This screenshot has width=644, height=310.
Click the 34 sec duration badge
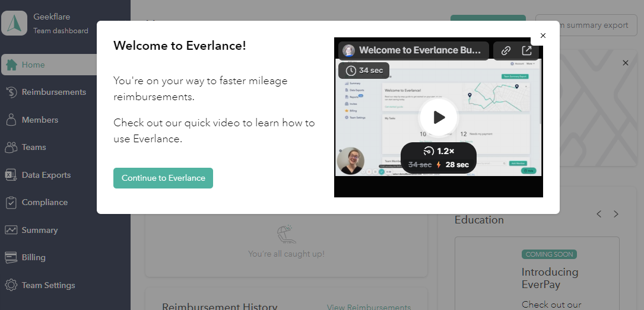click(364, 71)
